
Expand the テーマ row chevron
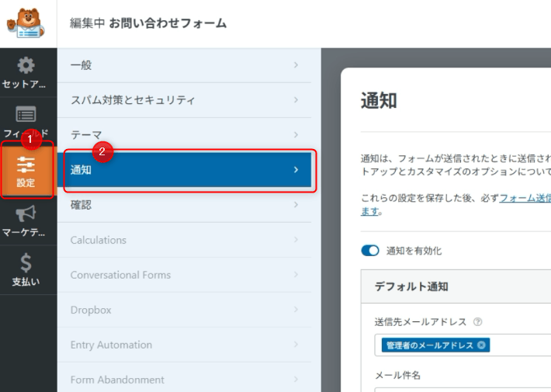point(296,134)
